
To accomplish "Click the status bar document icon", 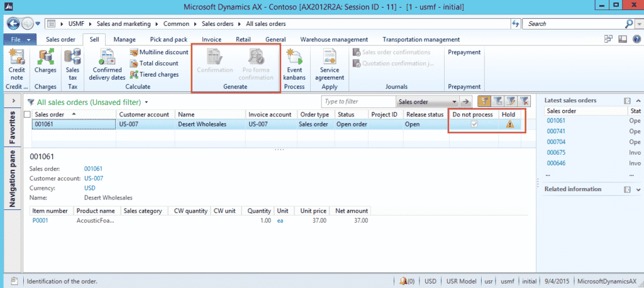I will (x=14, y=281).
